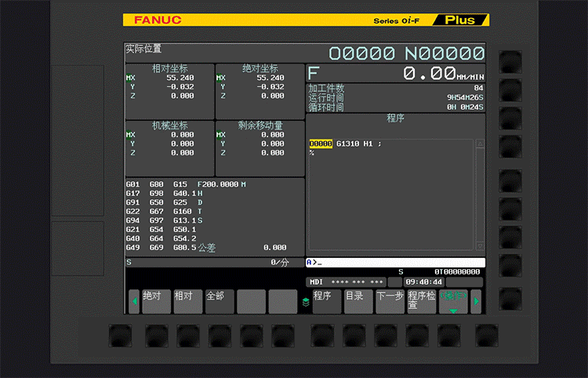The width and height of the screenshot is (588, 378).
Task: Click the 09:40:44 clock display
Action: [423, 282]
